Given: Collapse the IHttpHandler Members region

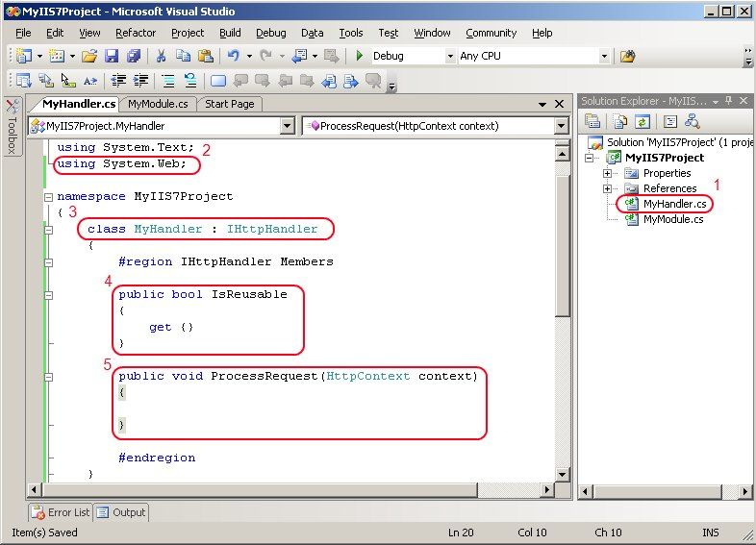Looking at the screenshot, I should (48, 262).
